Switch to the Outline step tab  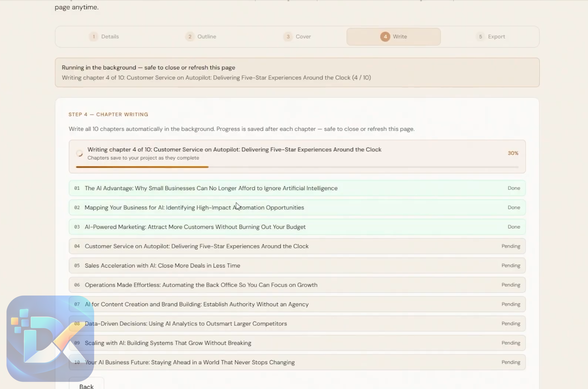(x=201, y=37)
